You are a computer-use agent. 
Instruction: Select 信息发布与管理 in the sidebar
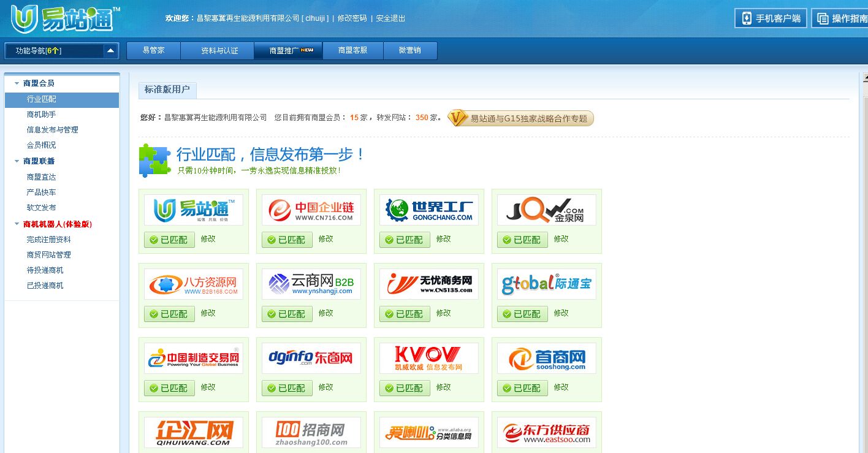(x=53, y=130)
